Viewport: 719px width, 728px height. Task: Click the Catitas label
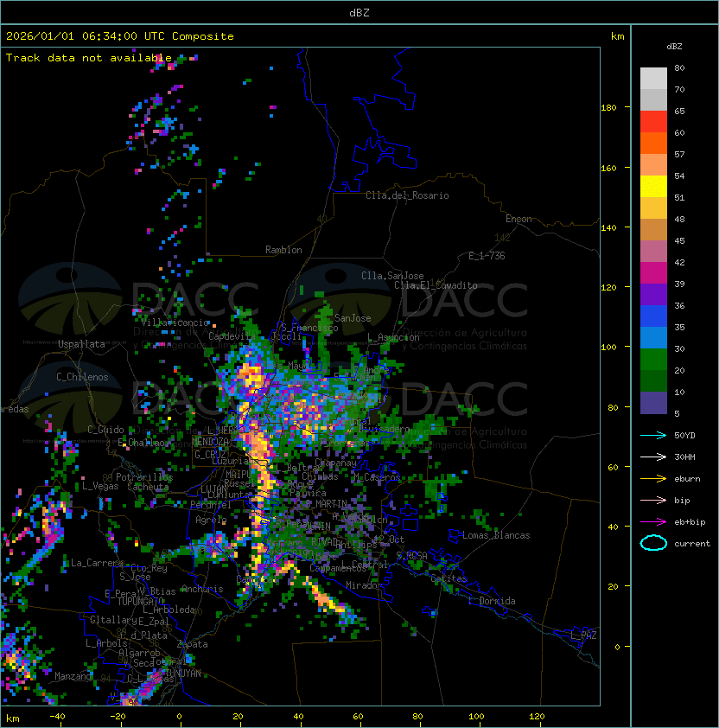click(449, 578)
